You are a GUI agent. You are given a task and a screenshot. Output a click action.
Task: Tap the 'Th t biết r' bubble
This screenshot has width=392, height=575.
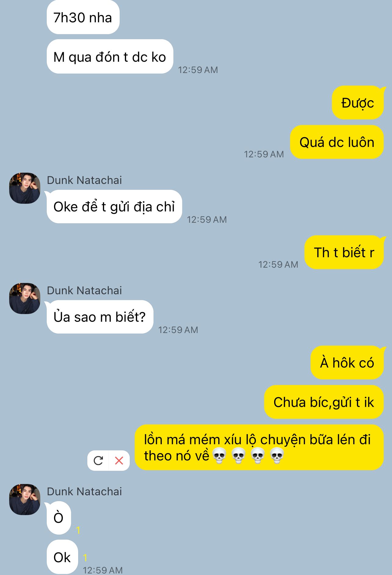(344, 252)
